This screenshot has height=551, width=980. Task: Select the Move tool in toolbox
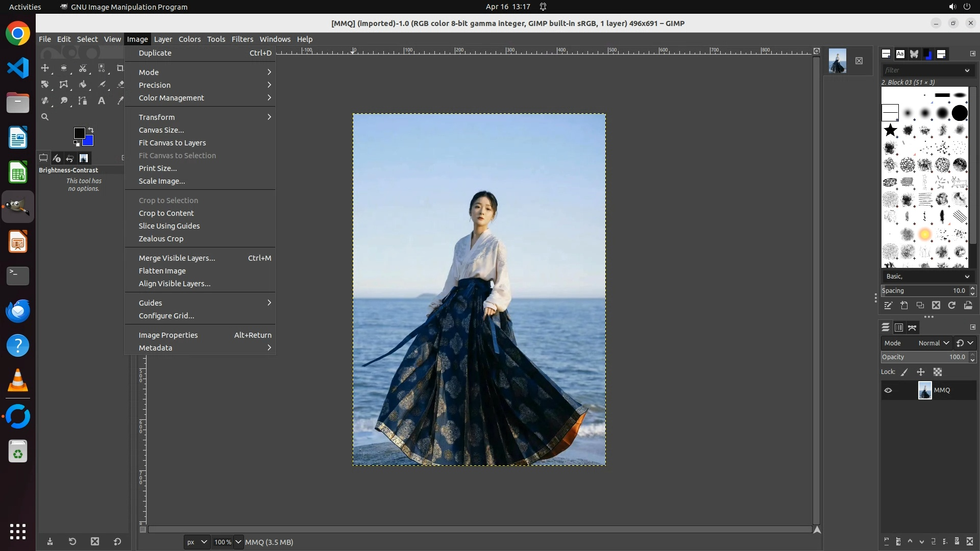tap(45, 68)
